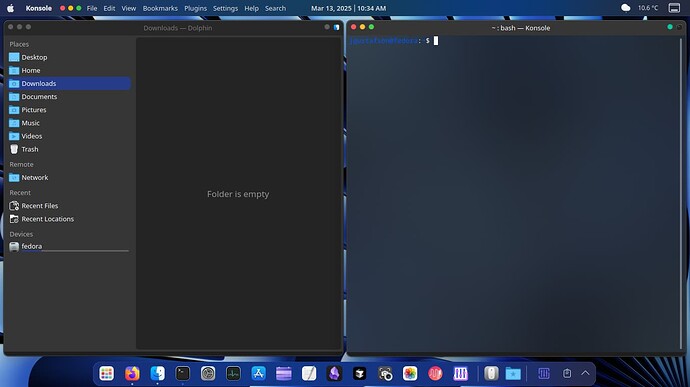Open the Bookmarks menu

click(x=160, y=8)
